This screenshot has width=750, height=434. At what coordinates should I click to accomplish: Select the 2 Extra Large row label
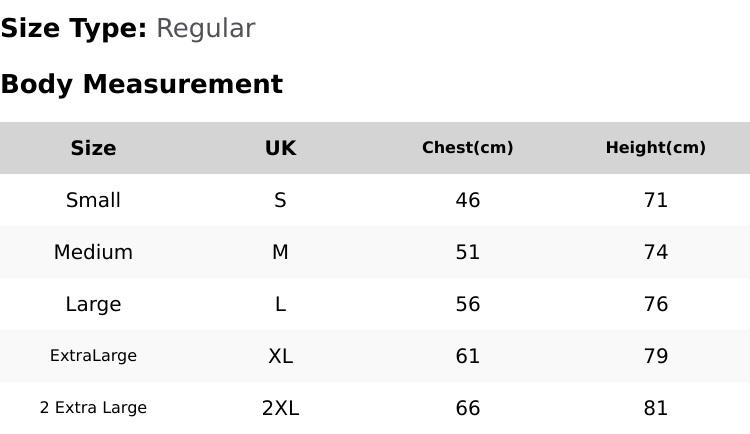coord(93,408)
